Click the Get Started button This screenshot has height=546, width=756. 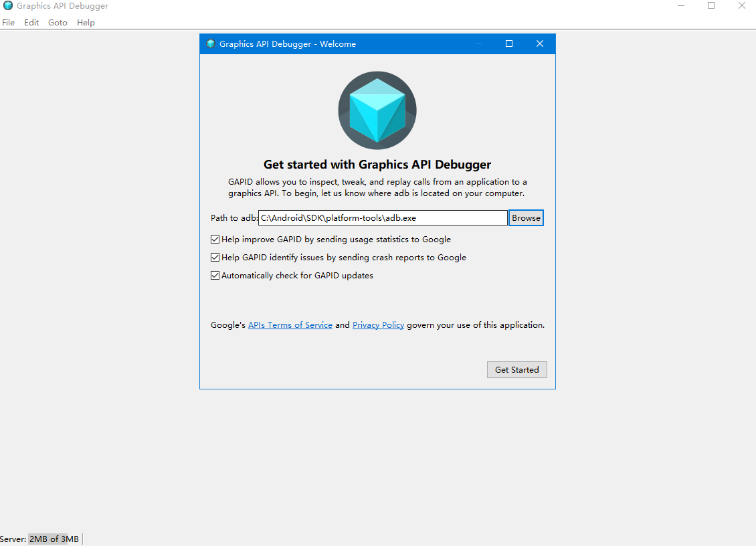click(x=517, y=370)
